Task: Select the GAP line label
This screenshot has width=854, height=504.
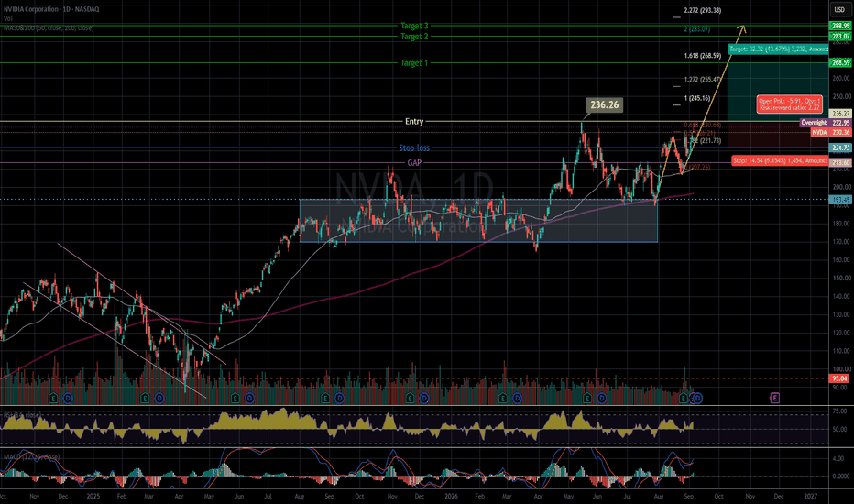Action: click(414, 163)
